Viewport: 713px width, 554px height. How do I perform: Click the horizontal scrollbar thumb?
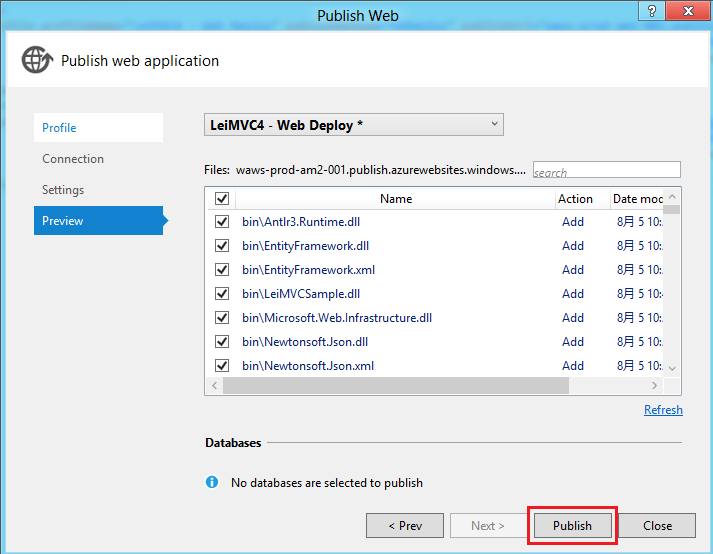[396, 386]
